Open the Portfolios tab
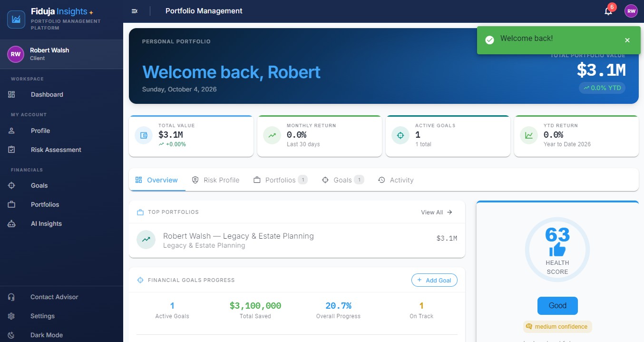The height and width of the screenshot is (342, 644). pos(280,180)
